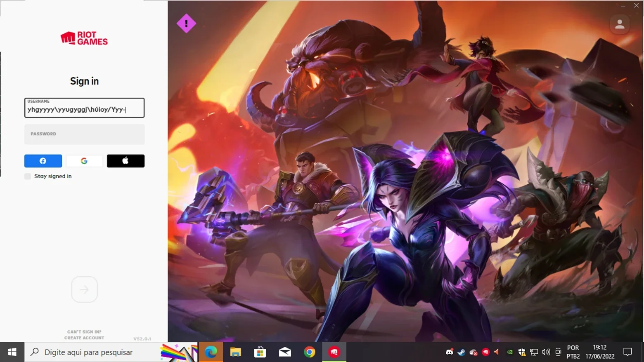
Task: Open the Discord tray icon
Action: 449,352
